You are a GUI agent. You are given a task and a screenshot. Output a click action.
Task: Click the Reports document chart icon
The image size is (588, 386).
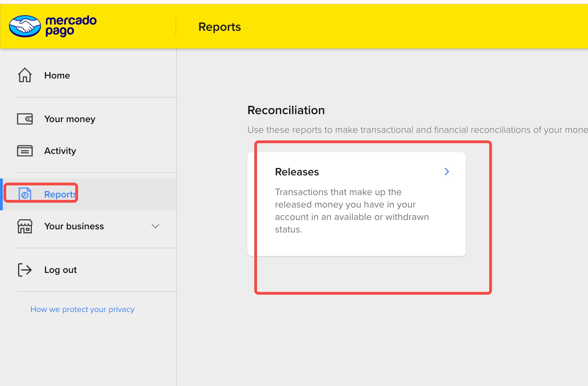[25, 194]
